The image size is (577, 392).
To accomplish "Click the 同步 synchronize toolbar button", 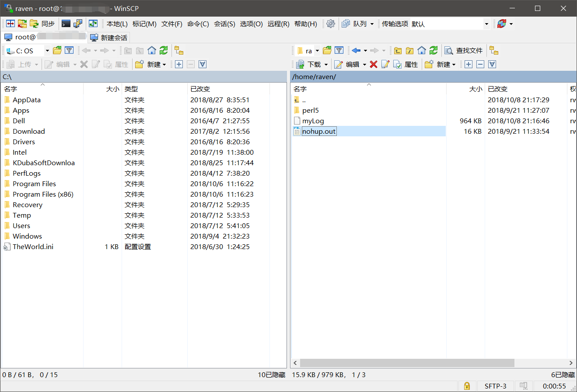I will tap(42, 24).
